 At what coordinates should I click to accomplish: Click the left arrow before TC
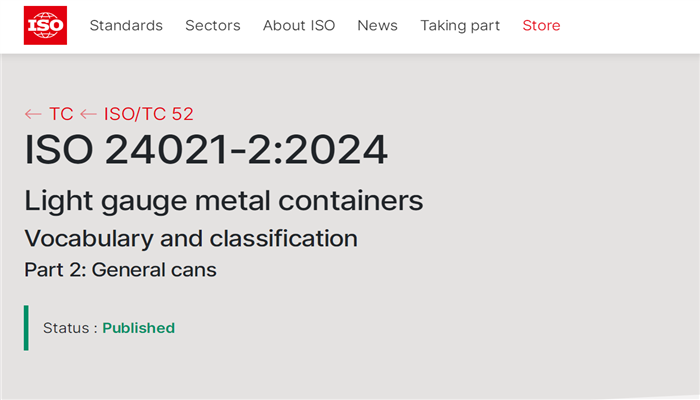tap(34, 114)
